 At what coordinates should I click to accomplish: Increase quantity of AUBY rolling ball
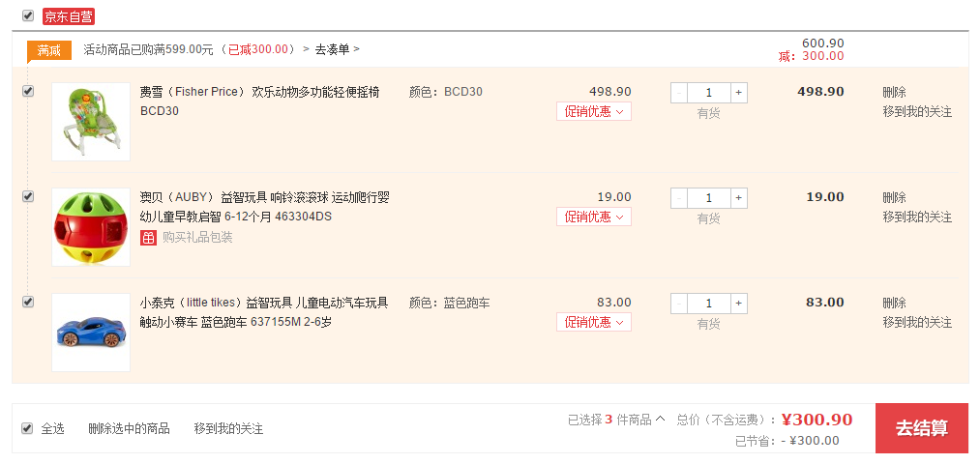click(x=739, y=198)
